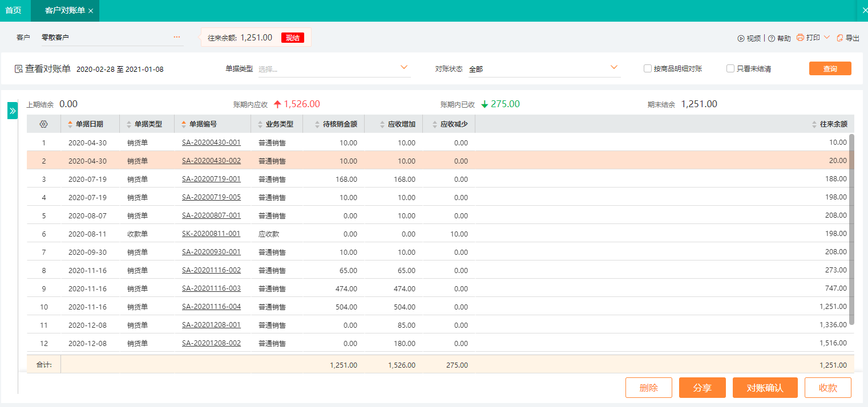Open receipt SK-20200811-001
Screen dimensions: 868x407
[211, 234]
